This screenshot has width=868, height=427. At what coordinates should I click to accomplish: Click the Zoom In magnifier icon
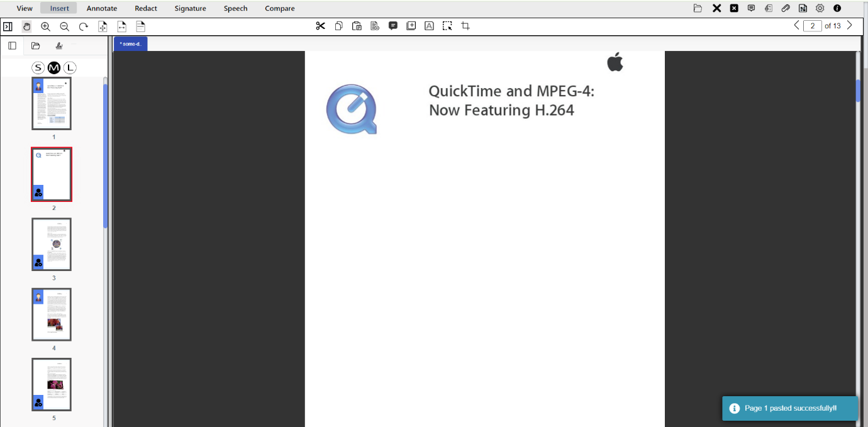tap(45, 26)
